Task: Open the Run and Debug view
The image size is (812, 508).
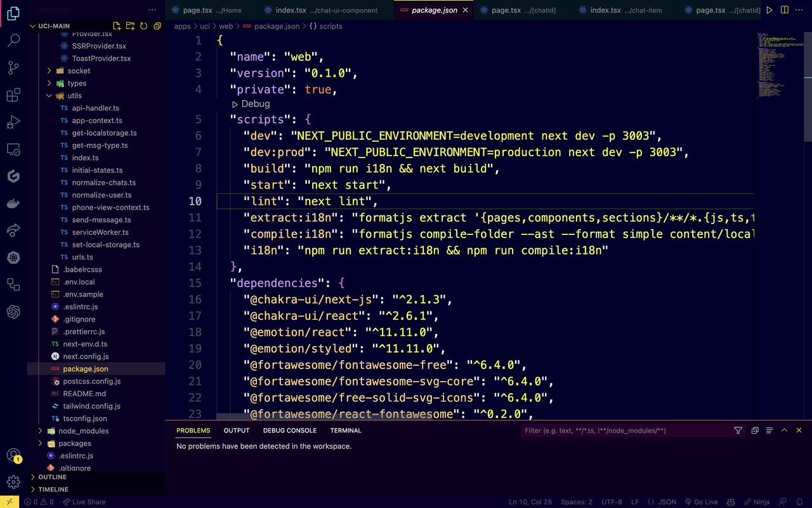Action: pyautogui.click(x=13, y=123)
